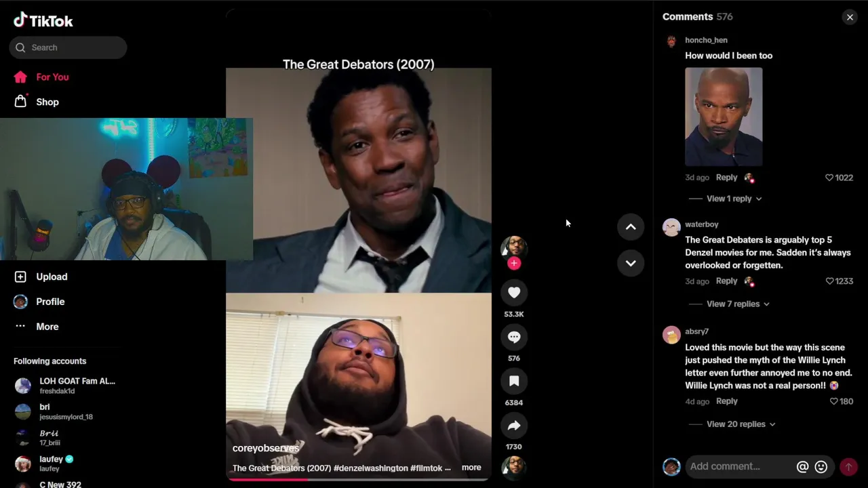Click the TikTok logo

[43, 20]
